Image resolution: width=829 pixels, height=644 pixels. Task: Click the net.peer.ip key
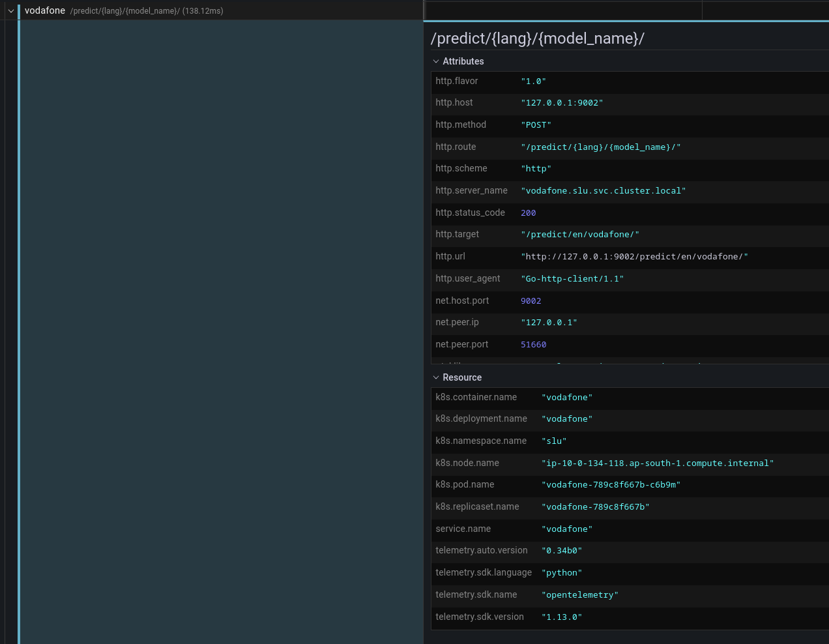tap(457, 322)
